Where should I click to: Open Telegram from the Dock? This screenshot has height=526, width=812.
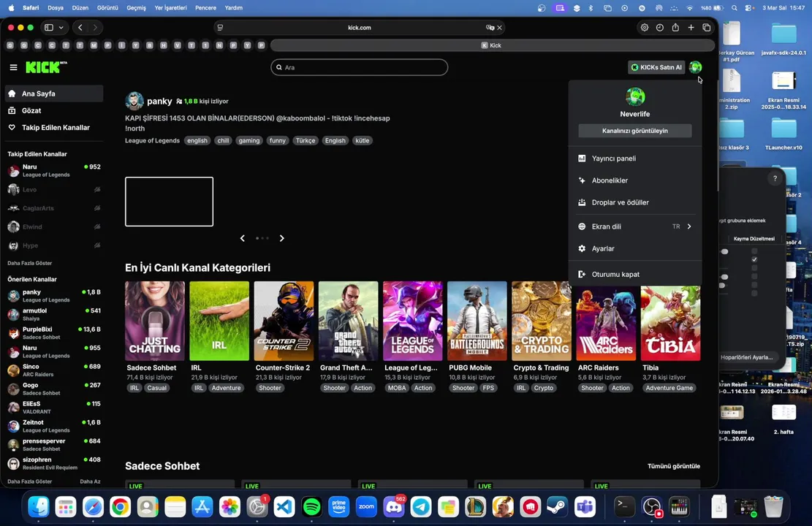(421, 507)
